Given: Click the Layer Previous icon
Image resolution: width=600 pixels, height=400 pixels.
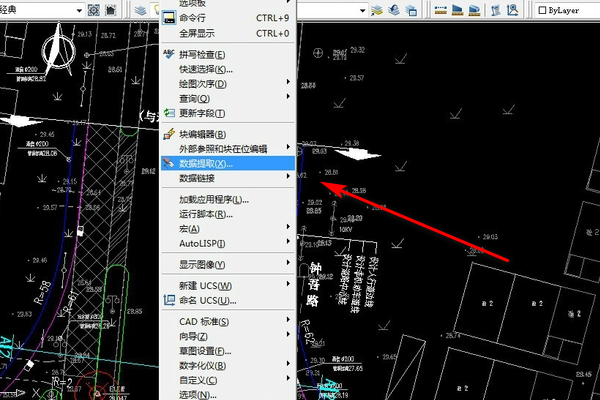Looking at the screenshot, I should pyautogui.click(x=394, y=10).
